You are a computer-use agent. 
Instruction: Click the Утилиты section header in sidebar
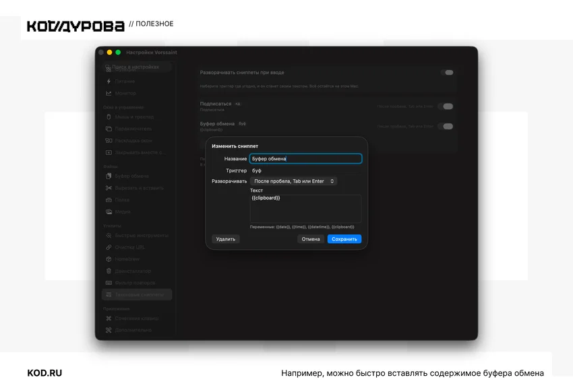tap(112, 226)
